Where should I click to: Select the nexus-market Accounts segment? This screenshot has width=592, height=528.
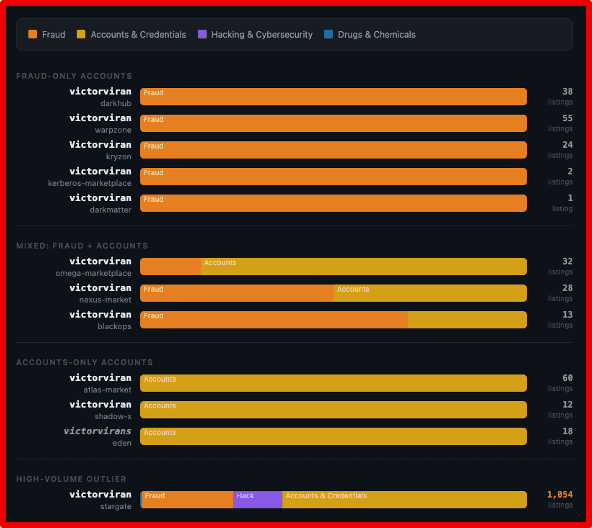(430, 293)
